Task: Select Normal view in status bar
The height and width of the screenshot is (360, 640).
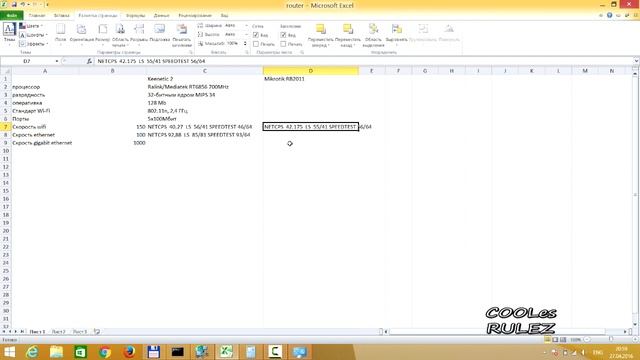Action: [547, 340]
